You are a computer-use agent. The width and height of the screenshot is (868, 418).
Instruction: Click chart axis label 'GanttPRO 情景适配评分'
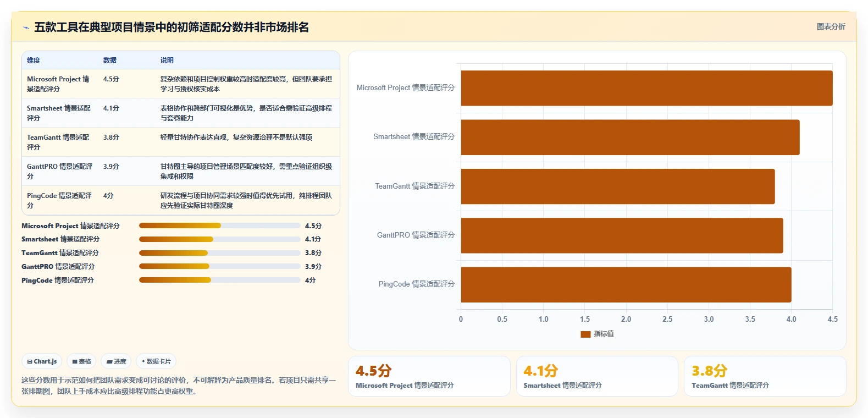point(416,235)
